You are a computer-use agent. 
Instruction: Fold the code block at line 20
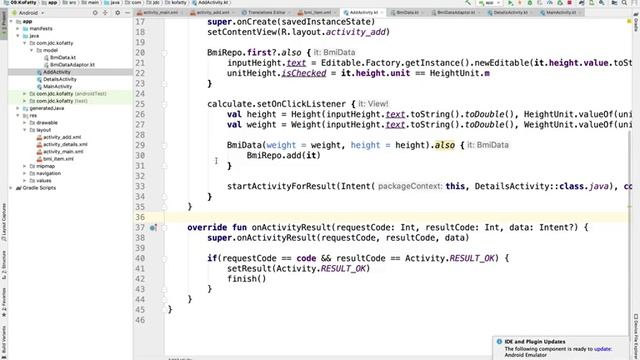pos(164,53)
